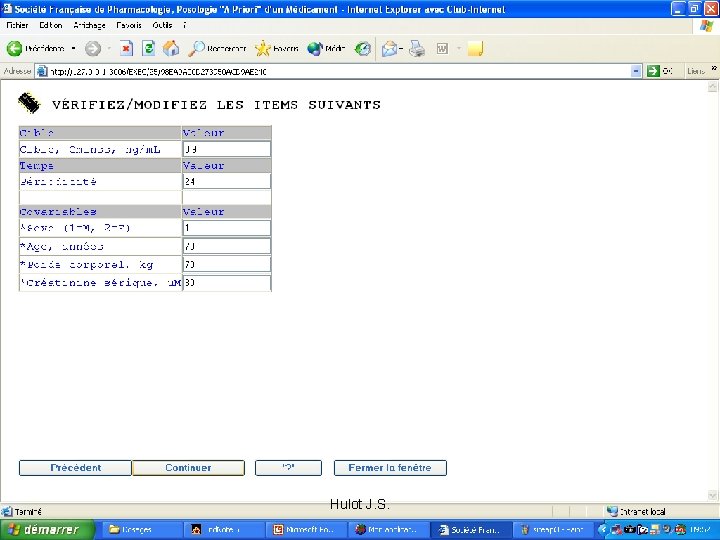This screenshot has width=720, height=540.
Task: Print the page with the printer icon
Action: pos(417,48)
